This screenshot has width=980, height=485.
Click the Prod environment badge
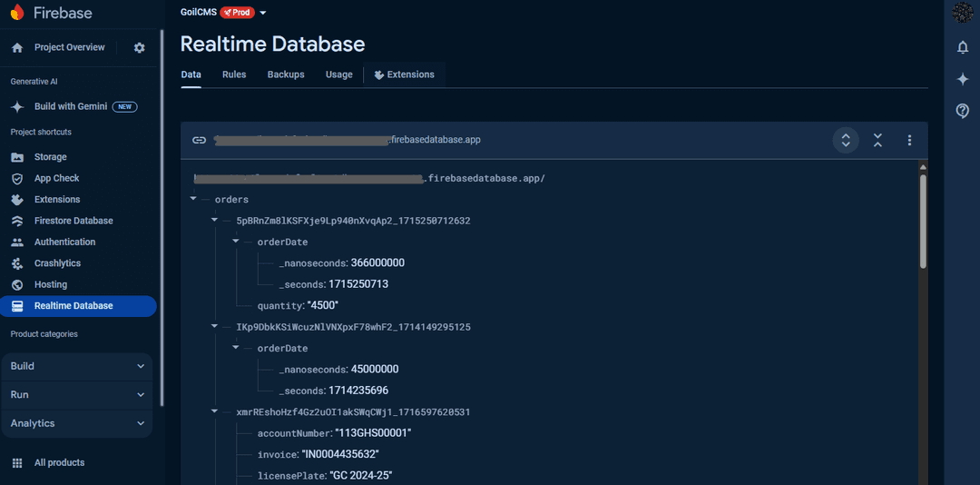coord(238,13)
